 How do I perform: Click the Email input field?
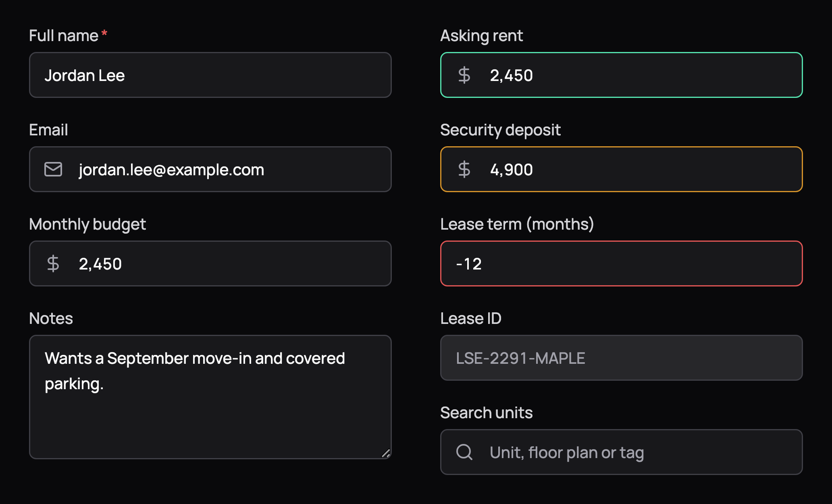(210, 169)
